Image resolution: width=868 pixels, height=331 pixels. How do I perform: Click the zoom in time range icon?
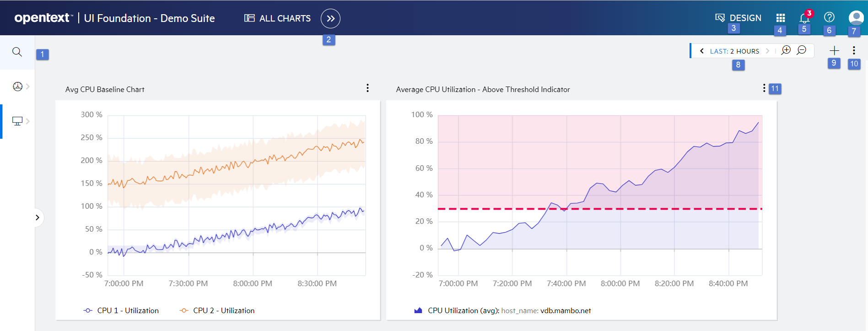[x=786, y=50]
